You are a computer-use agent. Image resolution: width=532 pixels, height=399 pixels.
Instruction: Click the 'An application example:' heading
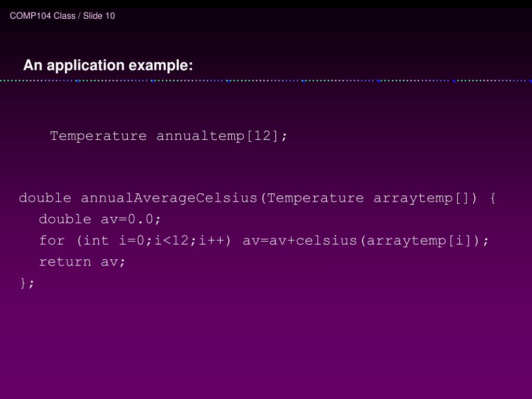(108, 65)
